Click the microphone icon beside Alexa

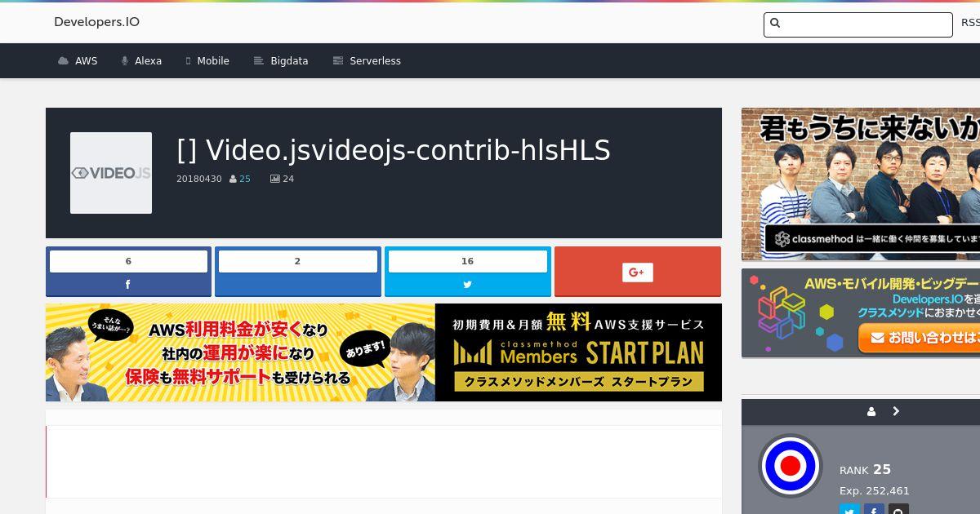click(x=125, y=61)
